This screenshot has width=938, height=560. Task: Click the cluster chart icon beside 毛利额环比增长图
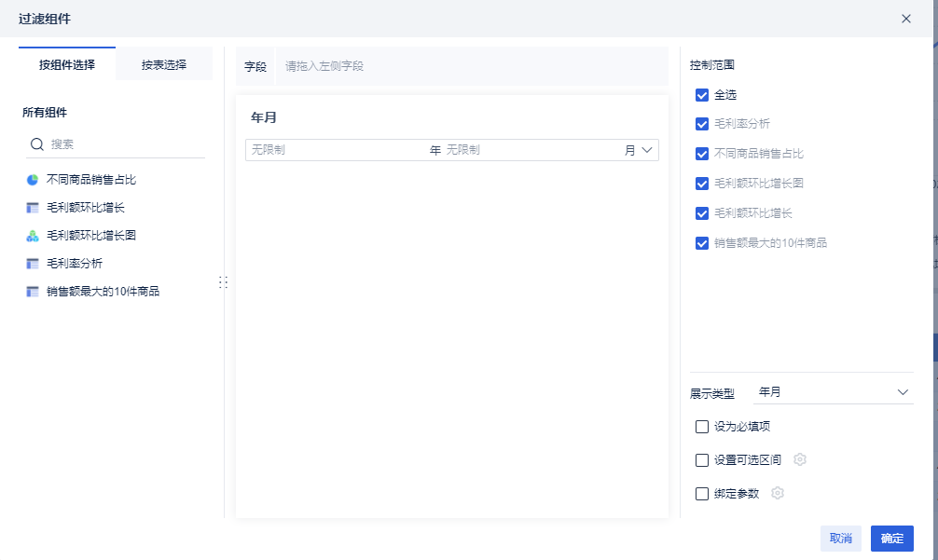point(33,236)
